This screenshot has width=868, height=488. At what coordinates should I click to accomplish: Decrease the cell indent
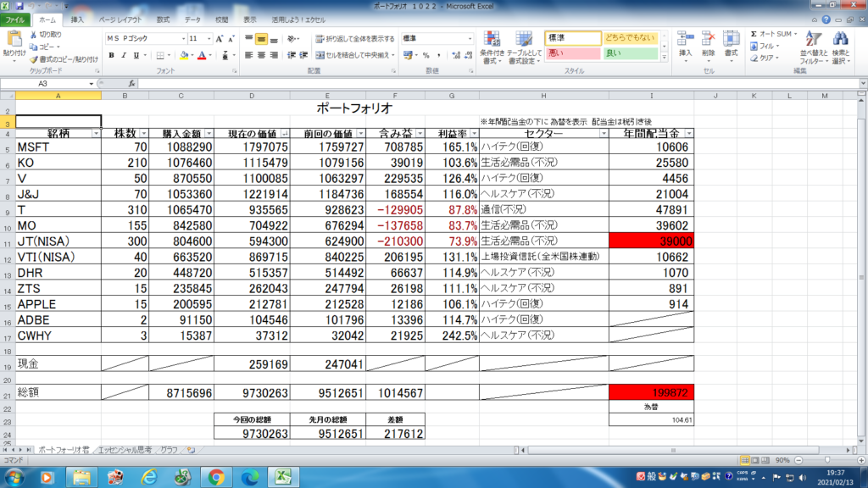click(x=292, y=55)
